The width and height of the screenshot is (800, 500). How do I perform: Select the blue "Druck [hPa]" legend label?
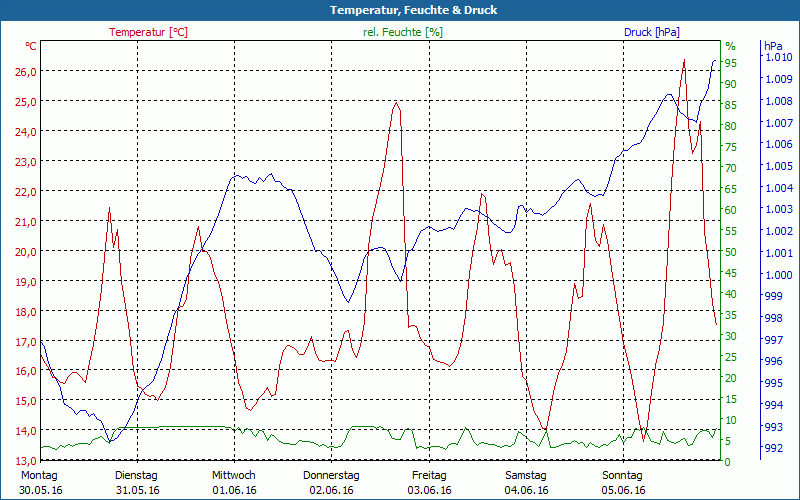[652, 32]
